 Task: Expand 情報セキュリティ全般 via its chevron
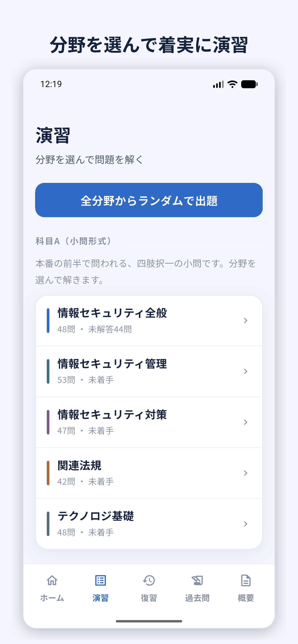tap(246, 321)
